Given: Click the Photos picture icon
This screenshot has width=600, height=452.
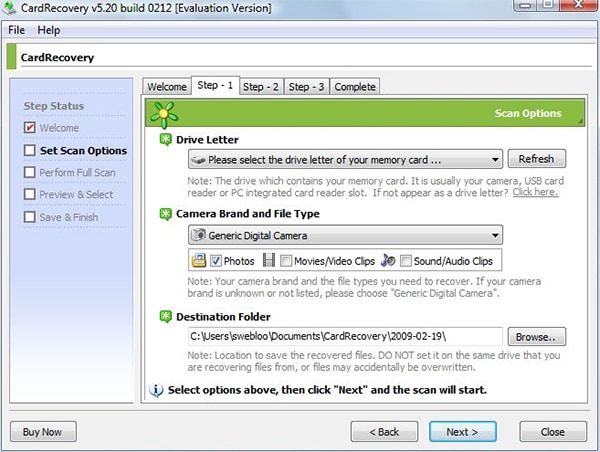Looking at the screenshot, I should [x=199, y=261].
